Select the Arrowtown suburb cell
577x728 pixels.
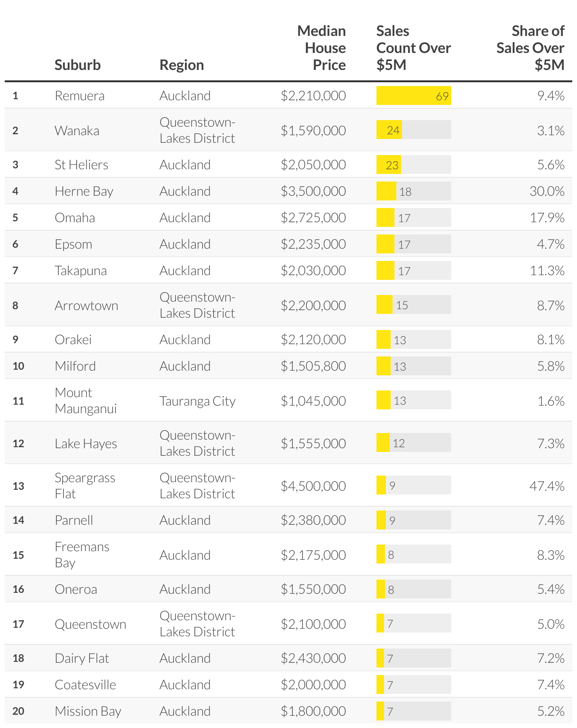pos(87,305)
